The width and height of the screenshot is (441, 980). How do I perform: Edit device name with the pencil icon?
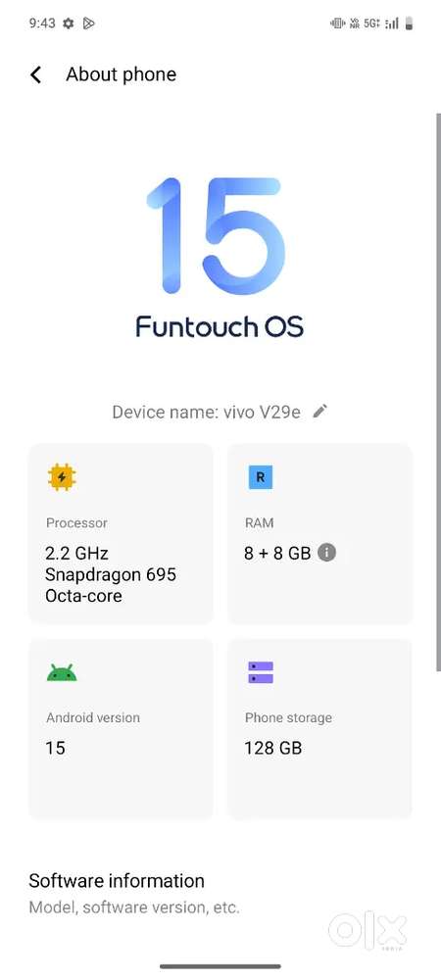click(x=319, y=412)
